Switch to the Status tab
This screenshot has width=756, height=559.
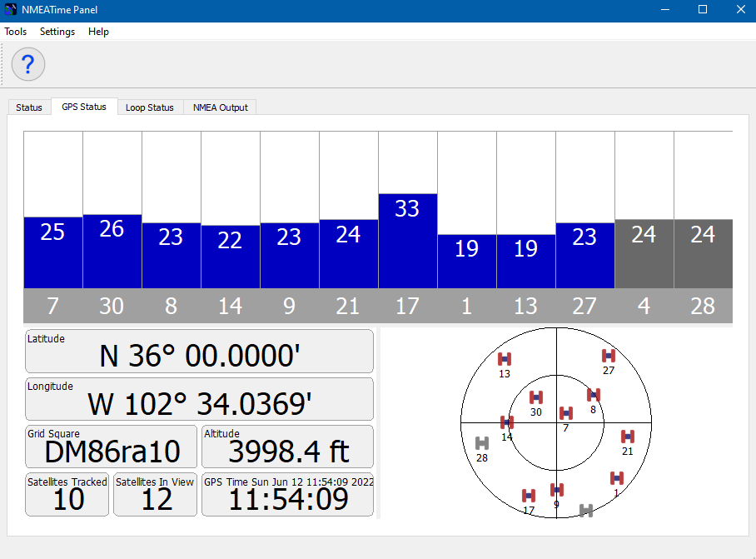[x=29, y=107]
